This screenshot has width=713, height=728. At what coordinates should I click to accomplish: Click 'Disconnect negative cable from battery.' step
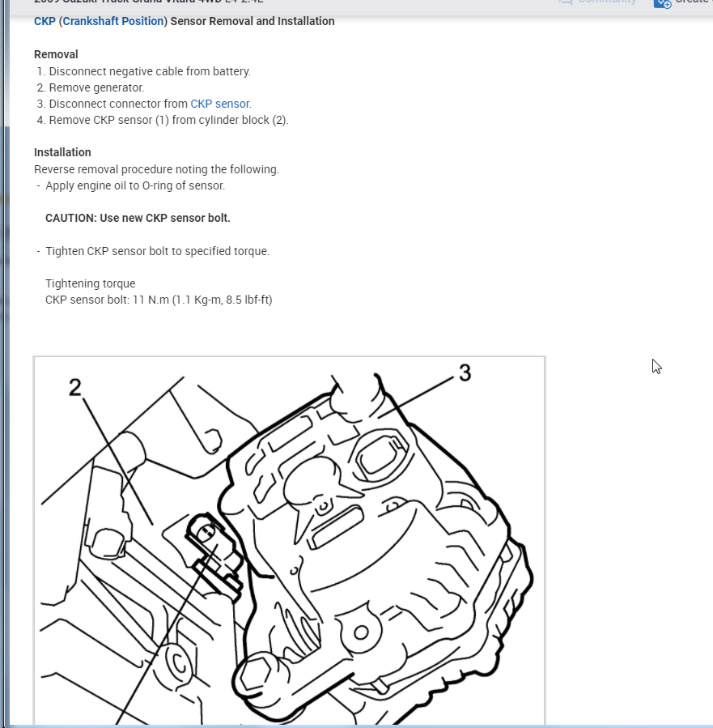point(150,71)
